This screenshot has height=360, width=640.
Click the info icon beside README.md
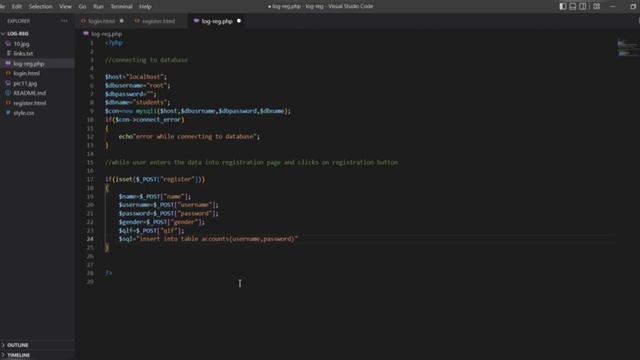(8, 93)
